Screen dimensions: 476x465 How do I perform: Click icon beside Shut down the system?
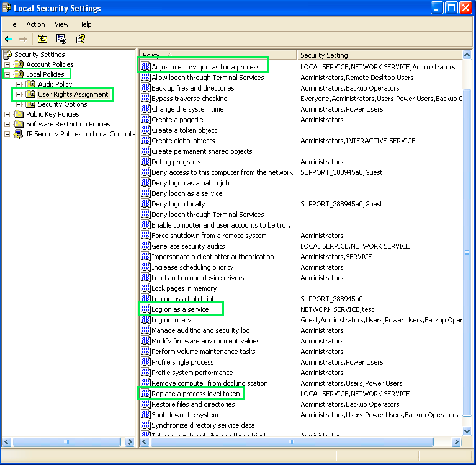[146, 415]
